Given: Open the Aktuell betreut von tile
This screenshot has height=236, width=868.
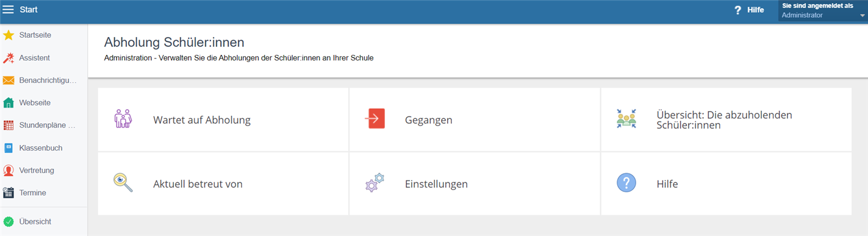Looking at the screenshot, I should [223, 184].
